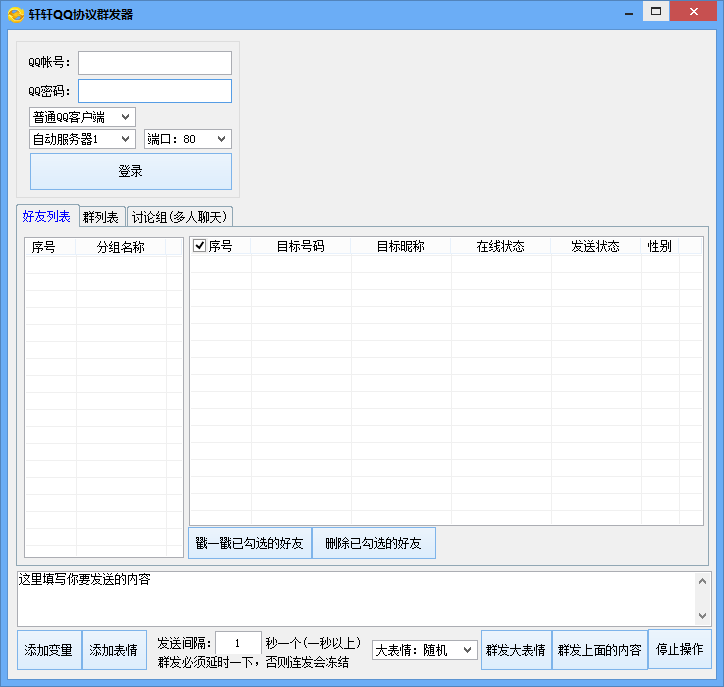Image resolution: width=724 pixels, height=687 pixels.
Task: Click 群发上面的内容 send button
Action: (600, 650)
